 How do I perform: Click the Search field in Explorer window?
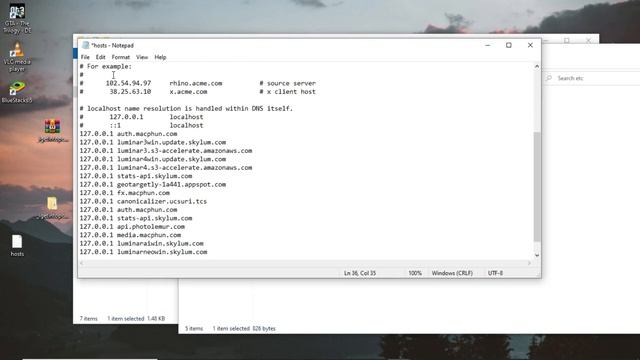click(x=592, y=78)
